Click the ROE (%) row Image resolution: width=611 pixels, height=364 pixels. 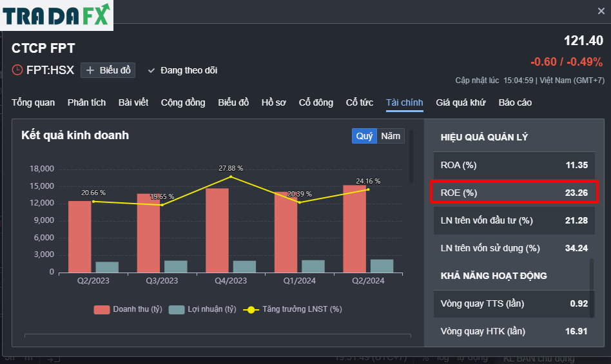click(x=514, y=192)
